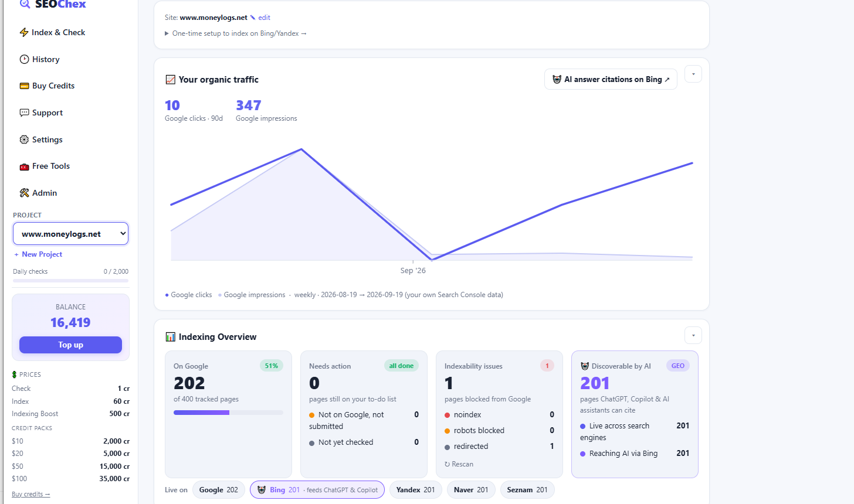854x504 pixels.
Task: Click the Indexing Boost price row
Action: point(70,414)
